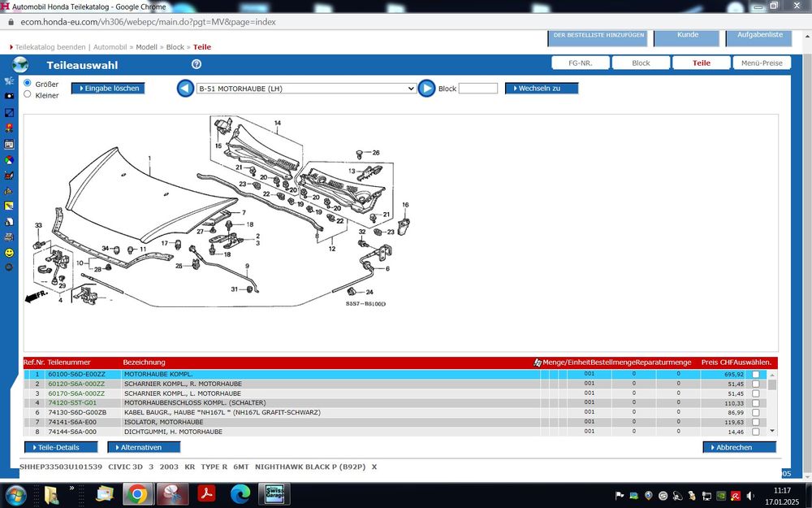Go to previous block with left arrow

coord(185,88)
